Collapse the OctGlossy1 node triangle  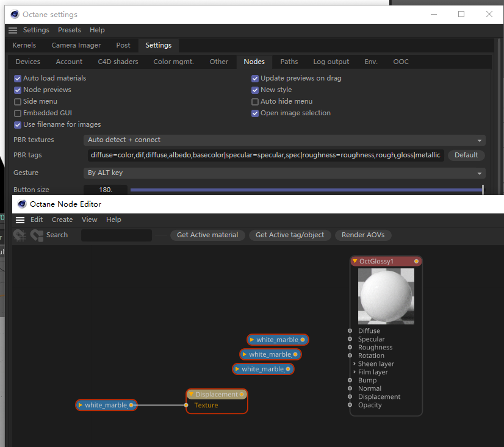coord(355,261)
